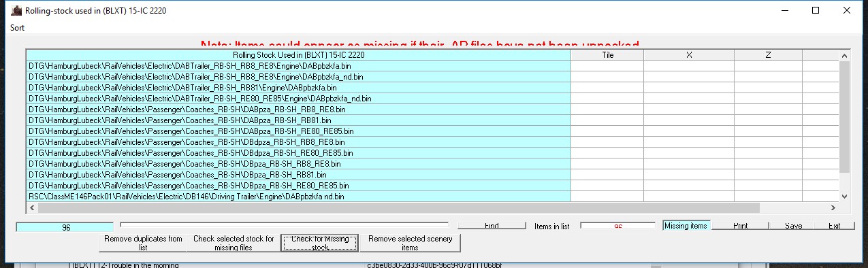868x268 pixels.
Task: Select row RSC ClassME146Pack01 DABpbzkfa nd.bin
Action: (x=299, y=197)
